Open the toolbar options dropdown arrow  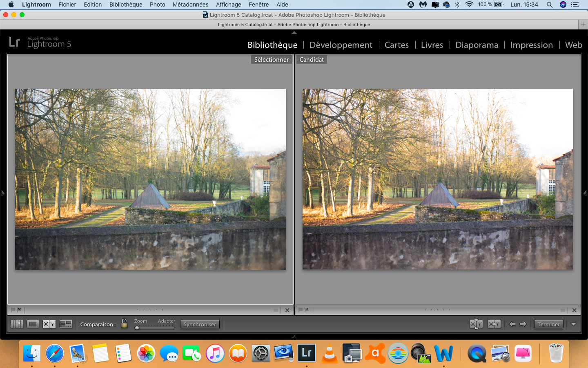click(573, 324)
